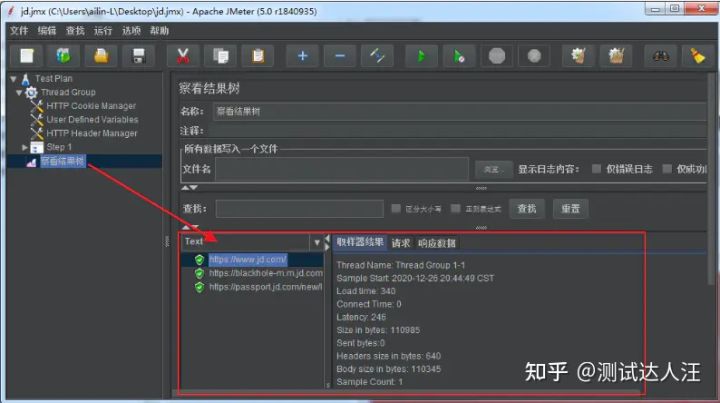Click the 名称 input field
Viewport: 720px width, 403px height.
459,112
